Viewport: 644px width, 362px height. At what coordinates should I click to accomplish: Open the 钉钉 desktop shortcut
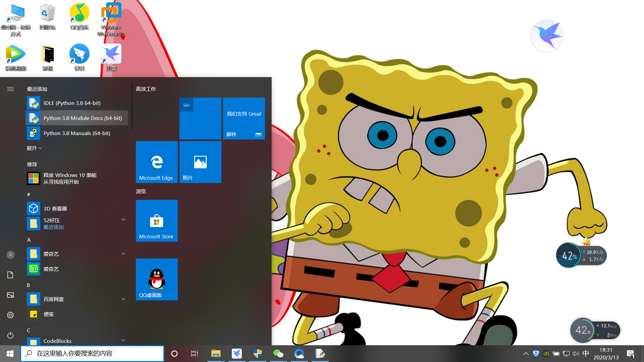tap(79, 57)
